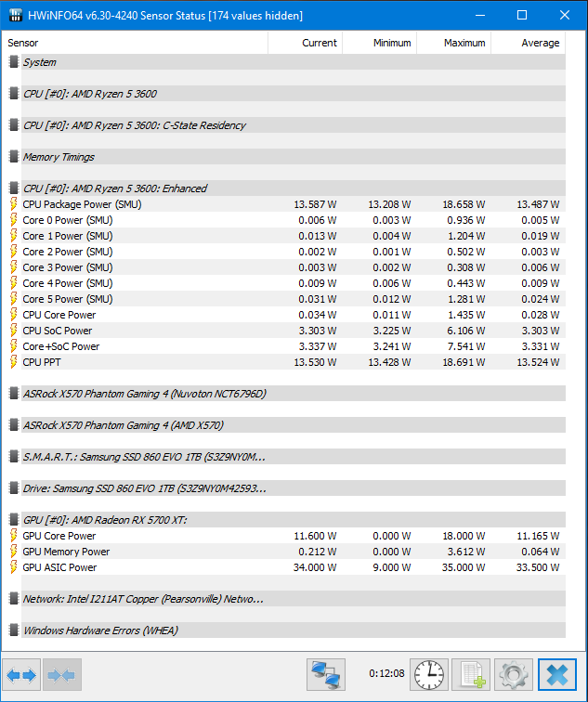588x702 pixels.
Task: Click lightning icon beside CPU PPT
Action: click(14, 362)
